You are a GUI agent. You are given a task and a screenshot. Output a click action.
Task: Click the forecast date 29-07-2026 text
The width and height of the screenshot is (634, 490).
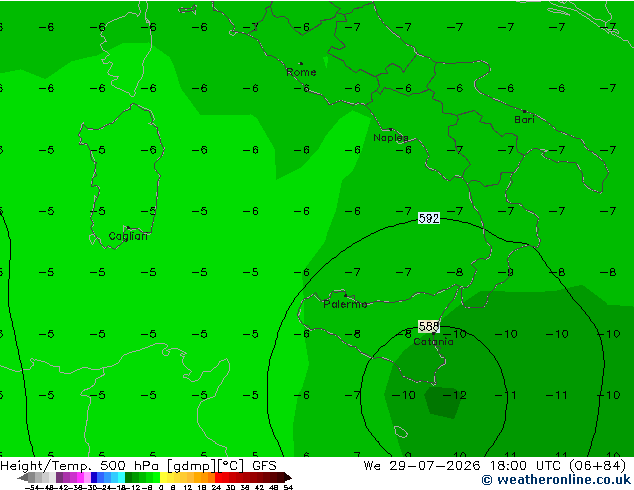click(x=435, y=466)
